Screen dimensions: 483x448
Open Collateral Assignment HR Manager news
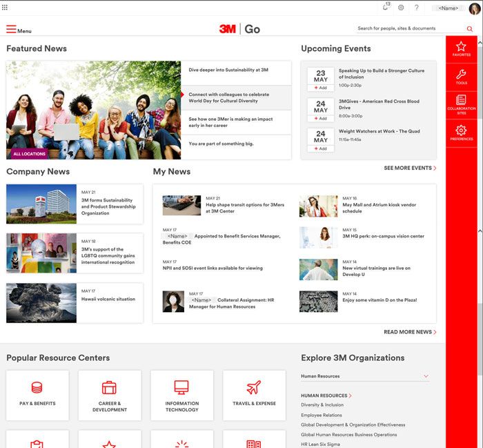point(231,303)
